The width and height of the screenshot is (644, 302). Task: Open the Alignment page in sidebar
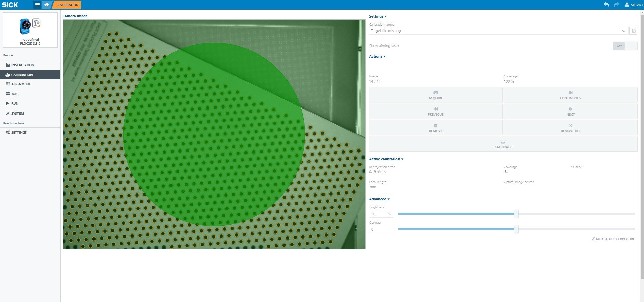21,84
